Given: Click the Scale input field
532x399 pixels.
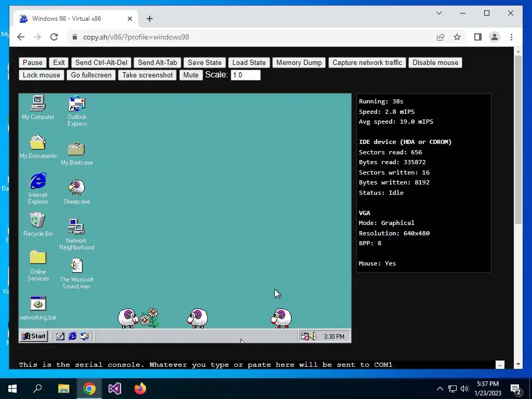Looking at the screenshot, I should (246, 75).
